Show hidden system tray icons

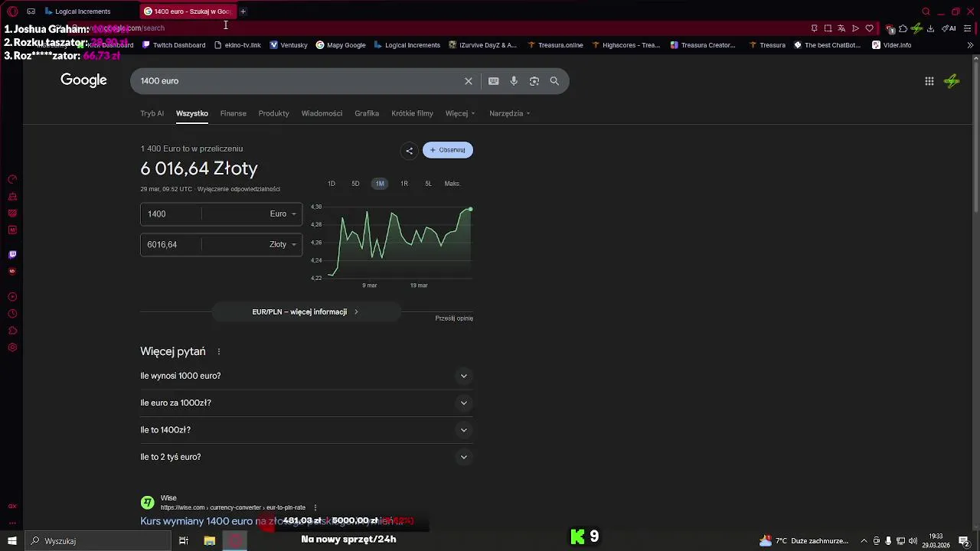click(864, 541)
